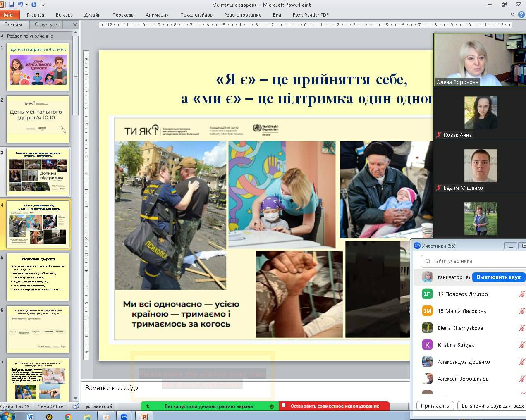Switch to the Структура tab

[46, 24]
